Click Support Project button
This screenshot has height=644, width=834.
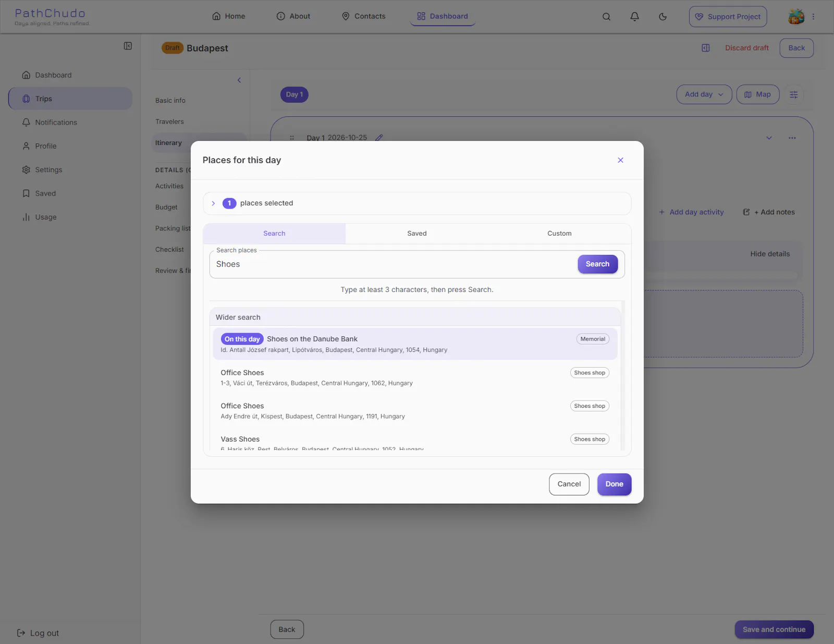coord(728,17)
